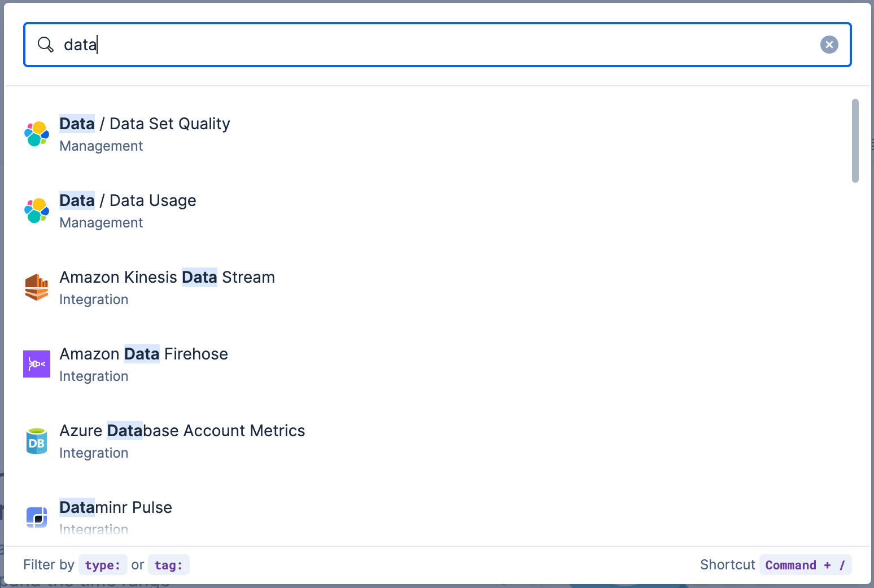The width and height of the screenshot is (874, 588).
Task: Click the 'type:' filter badge
Action: coord(103,565)
